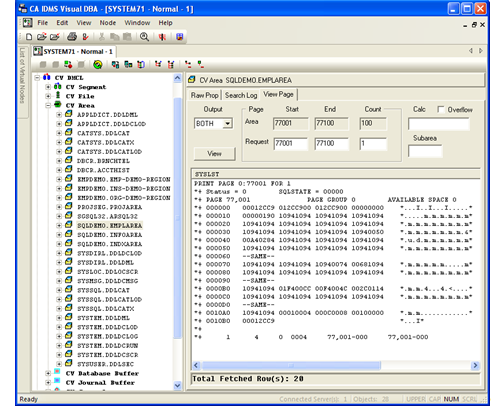Click the tree panel scroll-up arrow
The width and height of the screenshot is (491, 415).
[178, 78]
